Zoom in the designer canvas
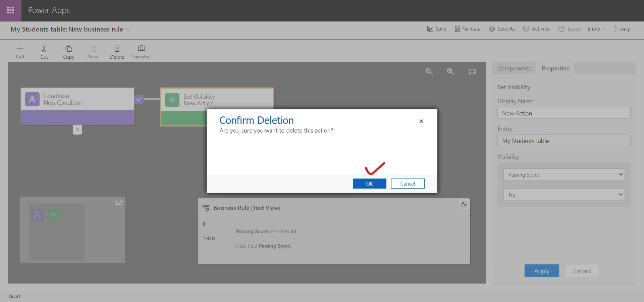644x302 pixels. (450, 71)
